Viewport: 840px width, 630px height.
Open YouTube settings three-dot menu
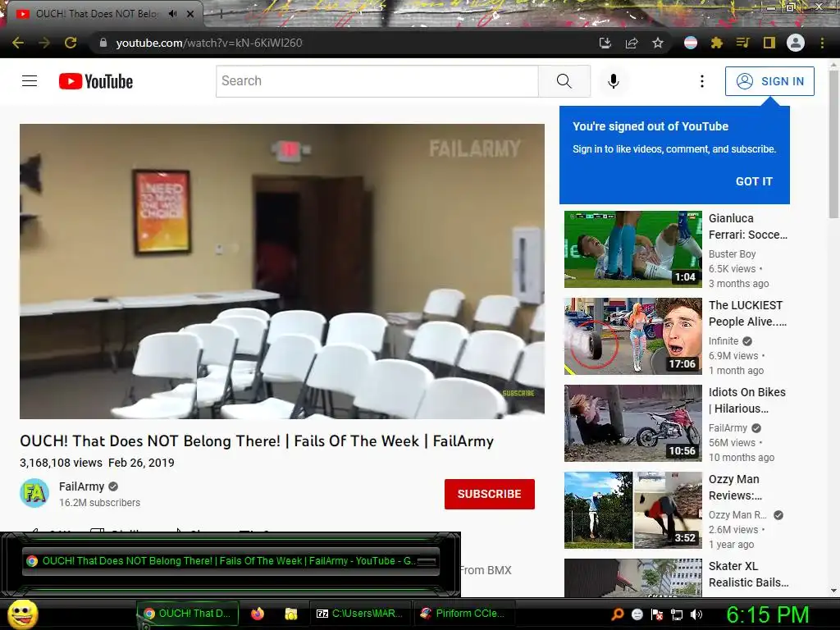(702, 81)
